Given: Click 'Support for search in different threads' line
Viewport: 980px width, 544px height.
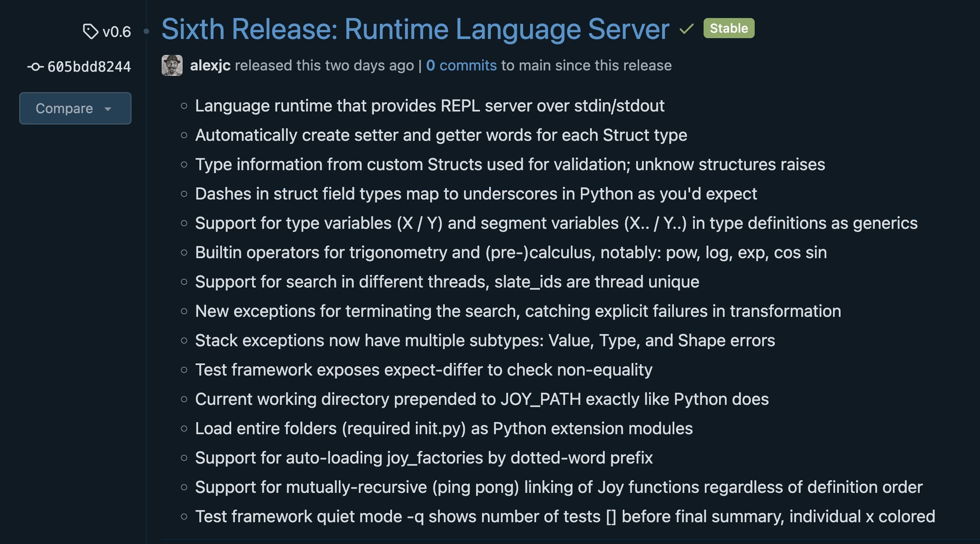Looking at the screenshot, I should tap(447, 282).
